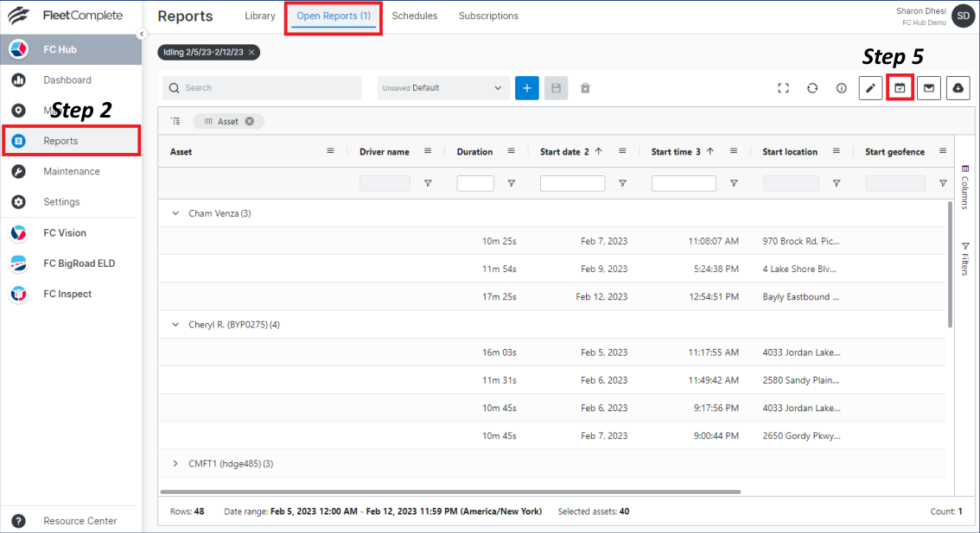
Task: Click the blue plus add view button
Action: [x=527, y=88]
